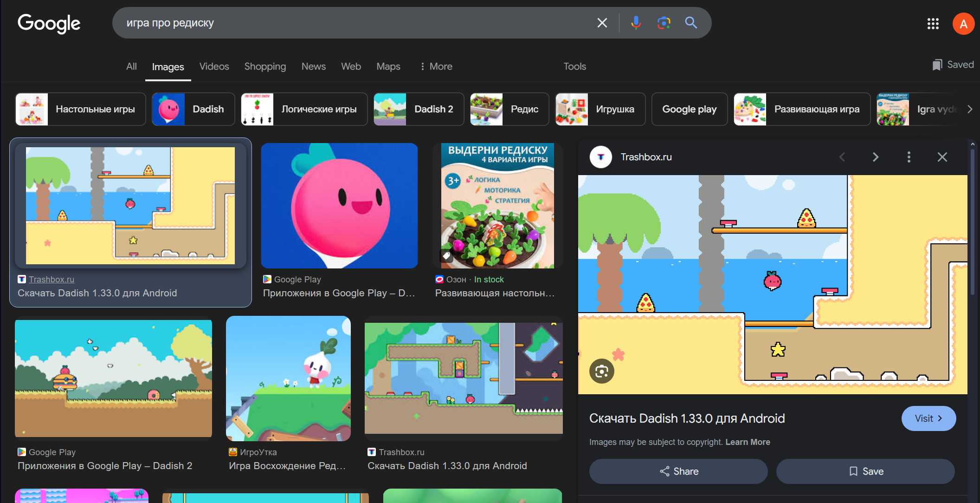
Task: Open Saved collections bookmark
Action: pos(953,65)
